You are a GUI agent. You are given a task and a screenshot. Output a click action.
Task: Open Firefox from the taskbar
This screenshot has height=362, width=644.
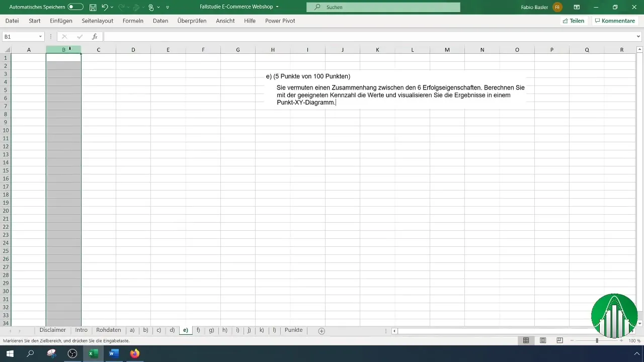pyautogui.click(x=134, y=353)
